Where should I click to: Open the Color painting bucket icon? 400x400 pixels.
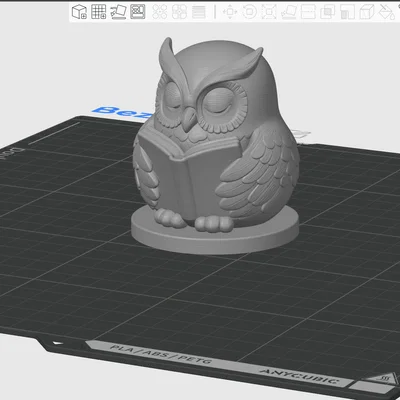tap(387, 12)
